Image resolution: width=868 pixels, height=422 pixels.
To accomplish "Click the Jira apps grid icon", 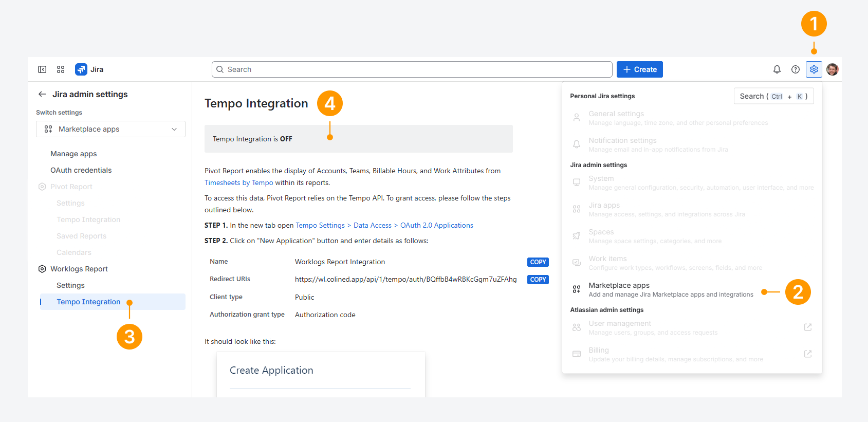I will click(x=577, y=209).
